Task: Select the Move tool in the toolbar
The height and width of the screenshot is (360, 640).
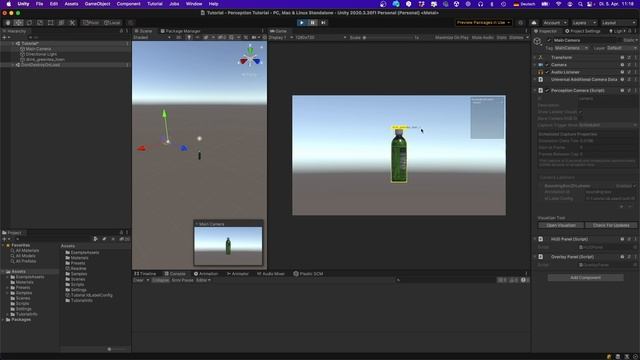Action: coord(18,23)
